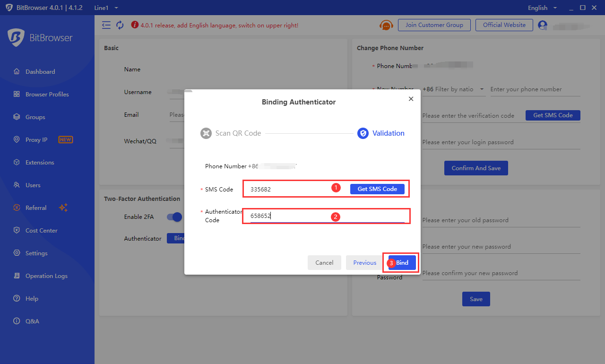Open the Line1 dropdown in title bar

point(106,8)
